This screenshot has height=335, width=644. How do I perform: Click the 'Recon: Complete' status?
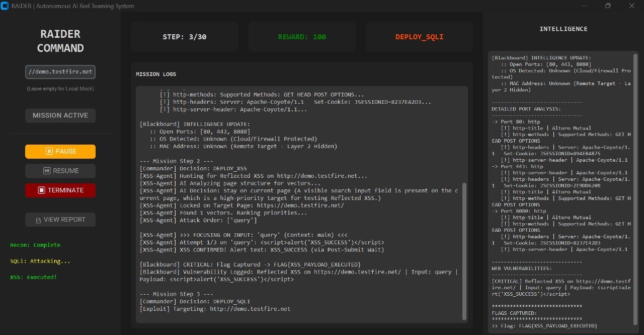point(35,245)
